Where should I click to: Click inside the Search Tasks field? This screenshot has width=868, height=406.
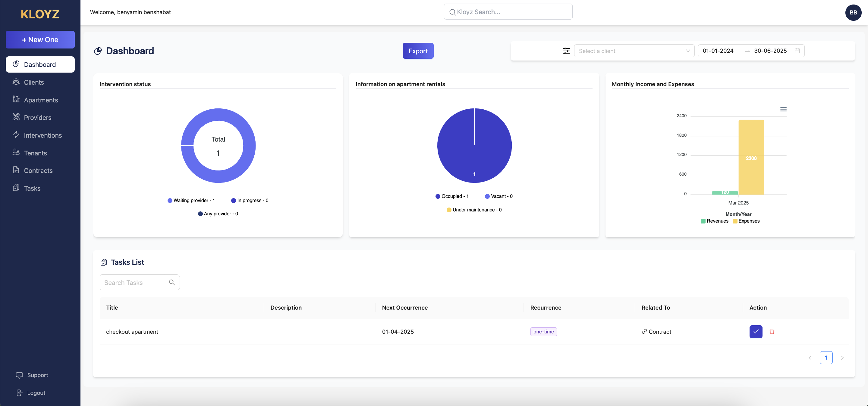(x=131, y=283)
